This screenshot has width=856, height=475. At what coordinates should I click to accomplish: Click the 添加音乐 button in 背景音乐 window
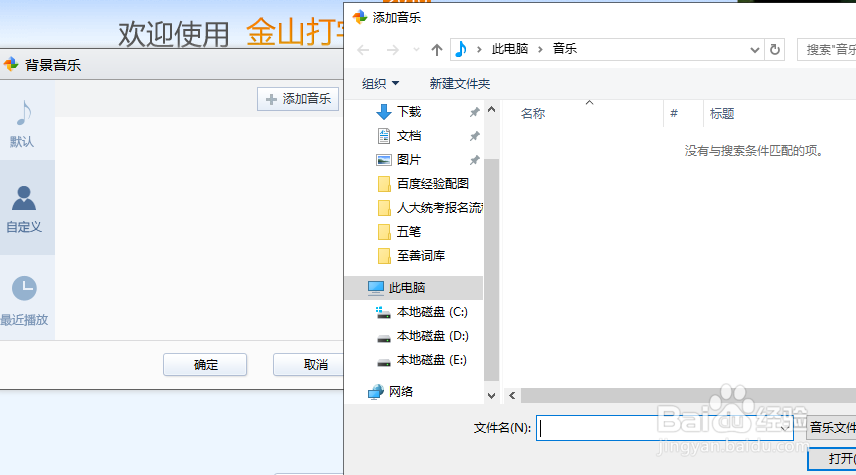(x=298, y=99)
